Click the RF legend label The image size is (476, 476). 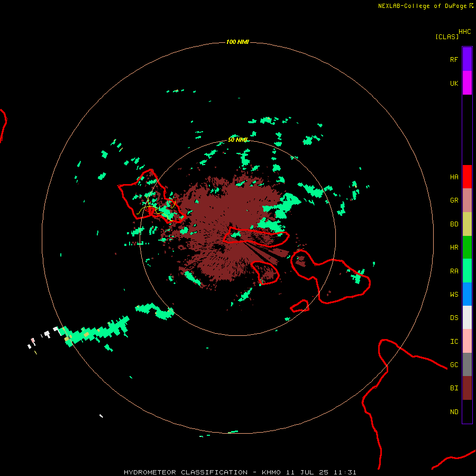454,59
